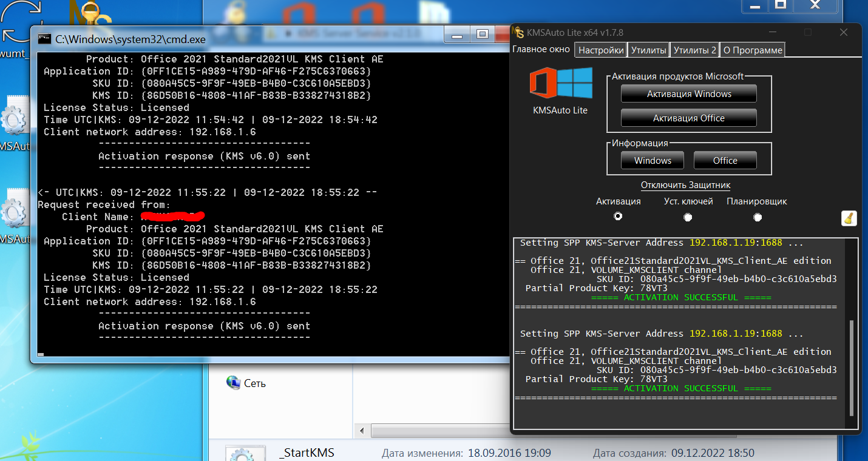This screenshot has height=461, width=868.
Task: Select the Активация radio button
Action: 618,216
